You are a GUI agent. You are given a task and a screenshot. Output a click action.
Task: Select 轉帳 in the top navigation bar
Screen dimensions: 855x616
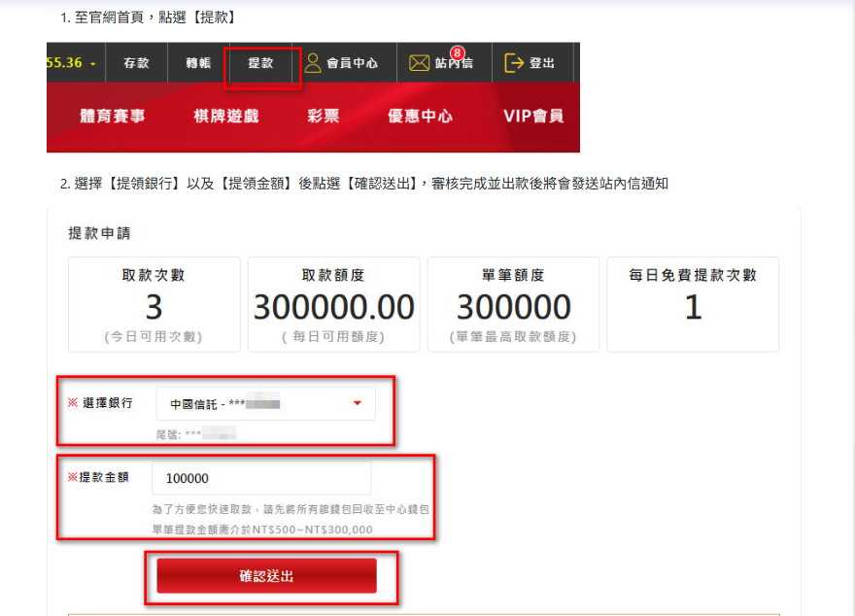pyautogui.click(x=198, y=63)
